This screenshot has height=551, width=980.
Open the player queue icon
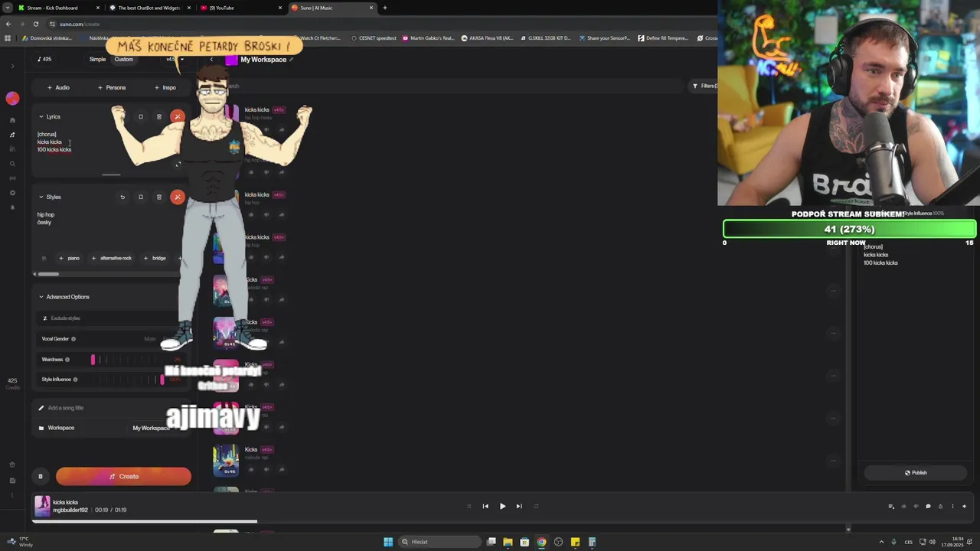[x=891, y=506]
